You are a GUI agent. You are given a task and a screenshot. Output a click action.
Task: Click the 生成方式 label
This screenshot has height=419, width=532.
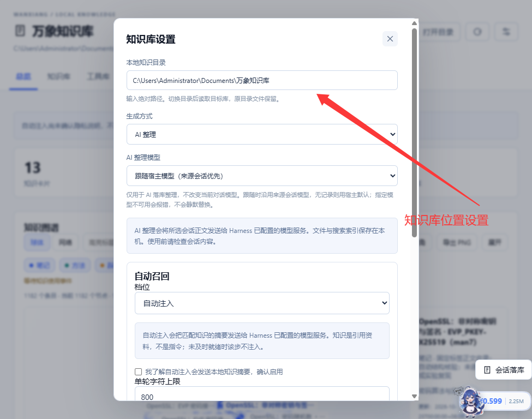pyautogui.click(x=140, y=116)
